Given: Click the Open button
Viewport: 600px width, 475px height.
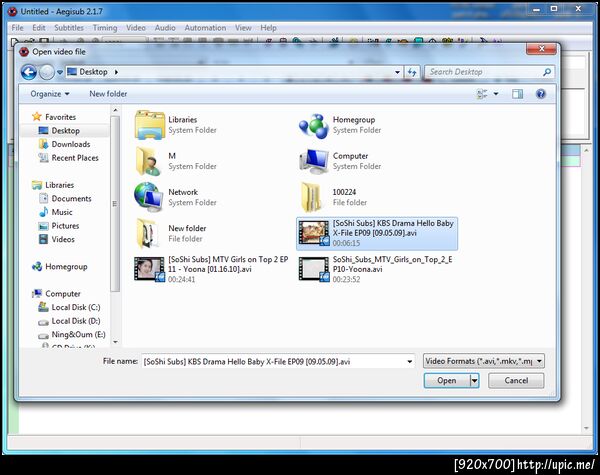Looking at the screenshot, I should [x=447, y=380].
